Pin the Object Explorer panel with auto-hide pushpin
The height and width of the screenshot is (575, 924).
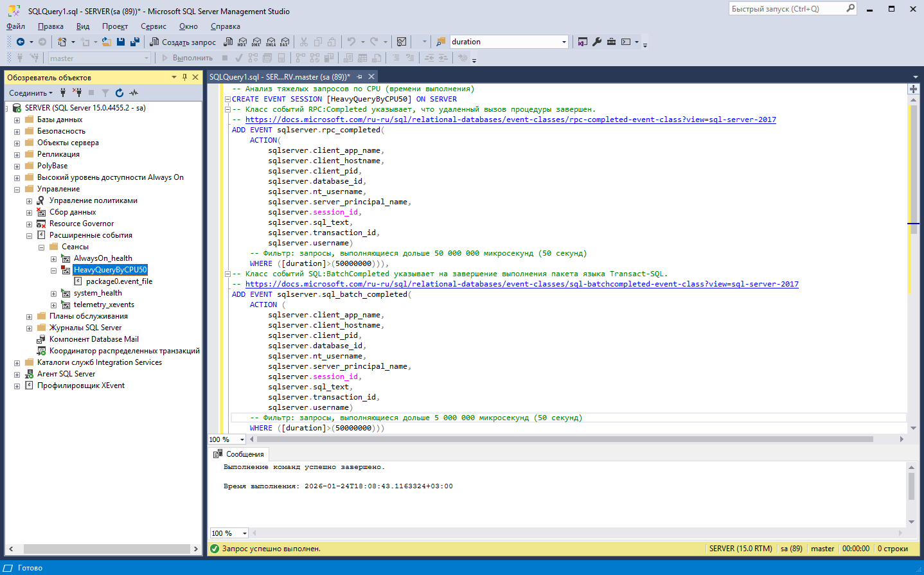184,77
